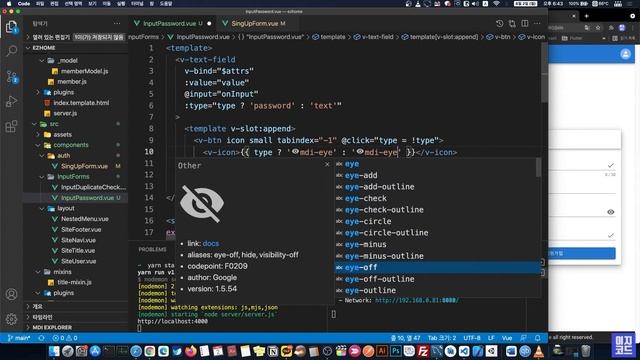Screen dimensions: 640x360
Task: Change UTF-8 encoding in status bar
Action: tap(472, 338)
